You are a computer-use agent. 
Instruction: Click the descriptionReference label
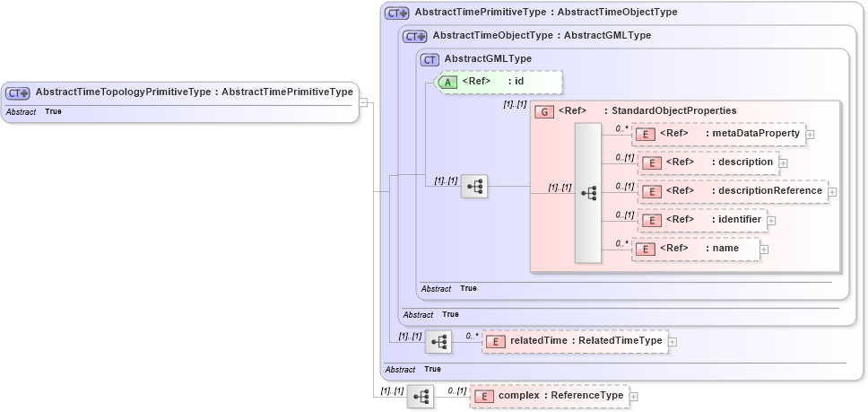tap(770, 190)
